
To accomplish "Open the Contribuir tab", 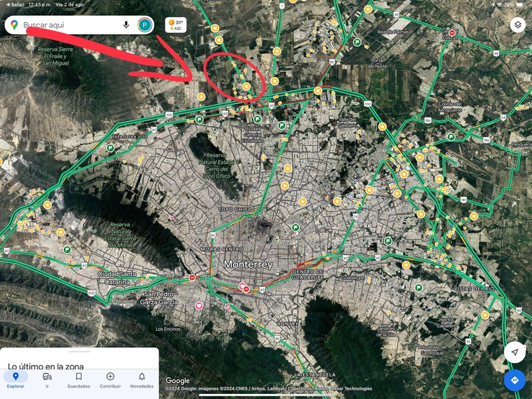I will click(110, 380).
